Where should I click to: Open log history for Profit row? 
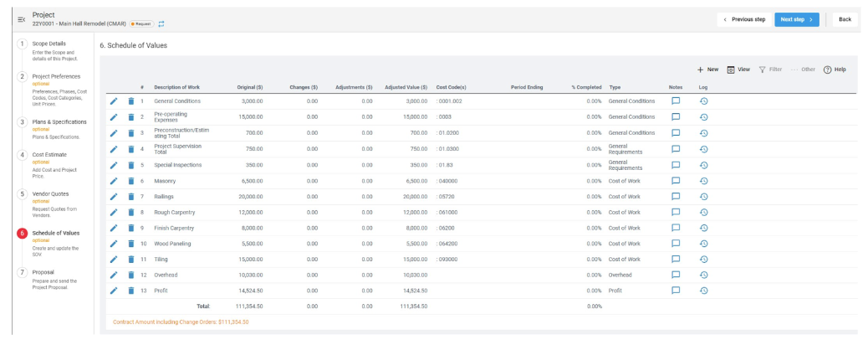(x=703, y=291)
